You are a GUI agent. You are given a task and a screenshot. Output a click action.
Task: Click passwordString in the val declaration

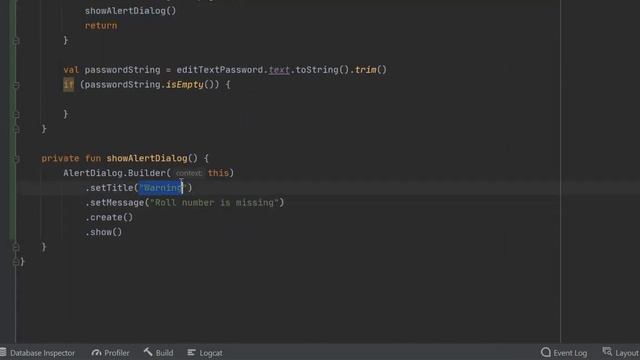coord(122,70)
